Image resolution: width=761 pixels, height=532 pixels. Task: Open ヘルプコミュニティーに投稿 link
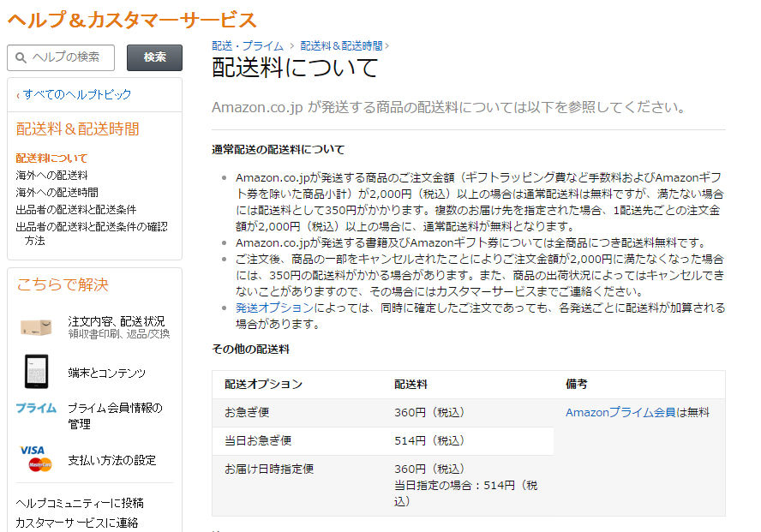pyautogui.click(x=80, y=504)
